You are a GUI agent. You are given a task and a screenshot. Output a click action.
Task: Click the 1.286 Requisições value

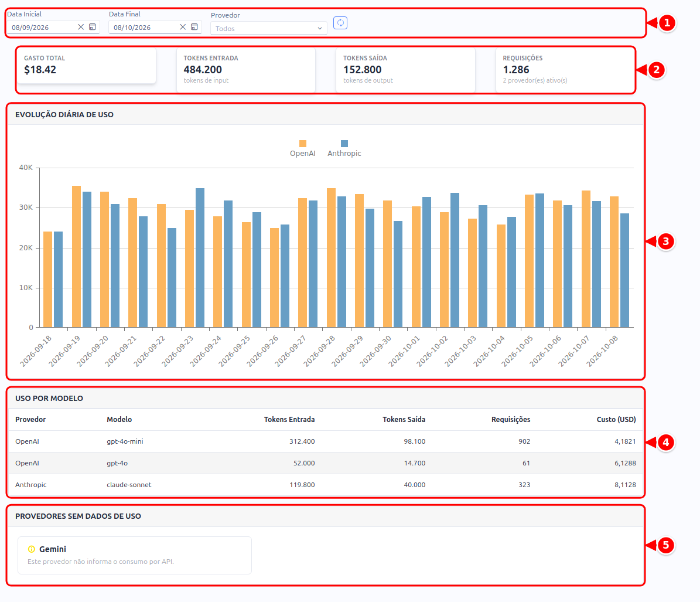(x=516, y=70)
